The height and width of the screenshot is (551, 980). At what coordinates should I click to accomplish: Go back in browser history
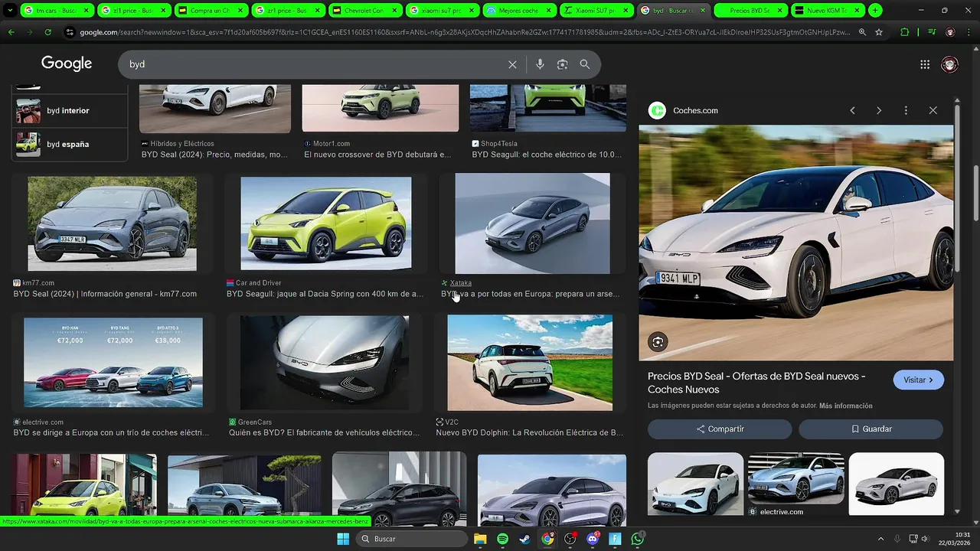(x=11, y=32)
